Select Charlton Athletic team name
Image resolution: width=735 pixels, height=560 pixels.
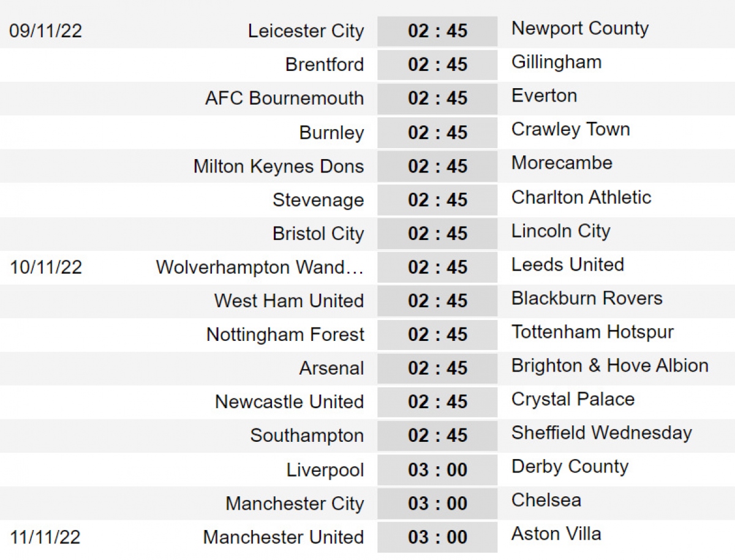[x=581, y=198]
